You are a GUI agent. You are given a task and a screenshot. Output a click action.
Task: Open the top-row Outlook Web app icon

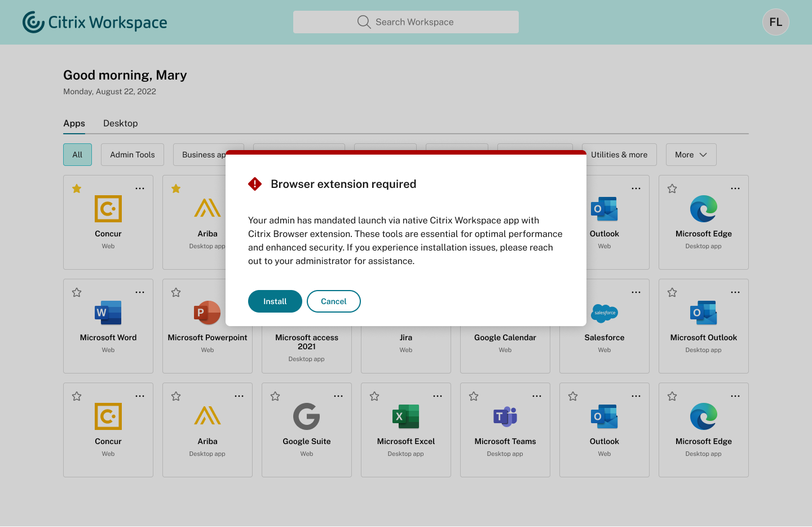pos(604,209)
